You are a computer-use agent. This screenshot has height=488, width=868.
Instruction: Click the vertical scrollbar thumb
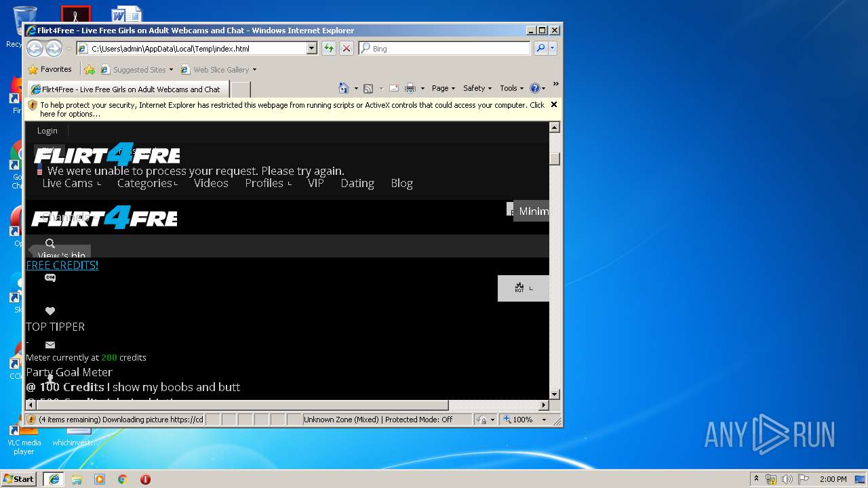point(554,158)
